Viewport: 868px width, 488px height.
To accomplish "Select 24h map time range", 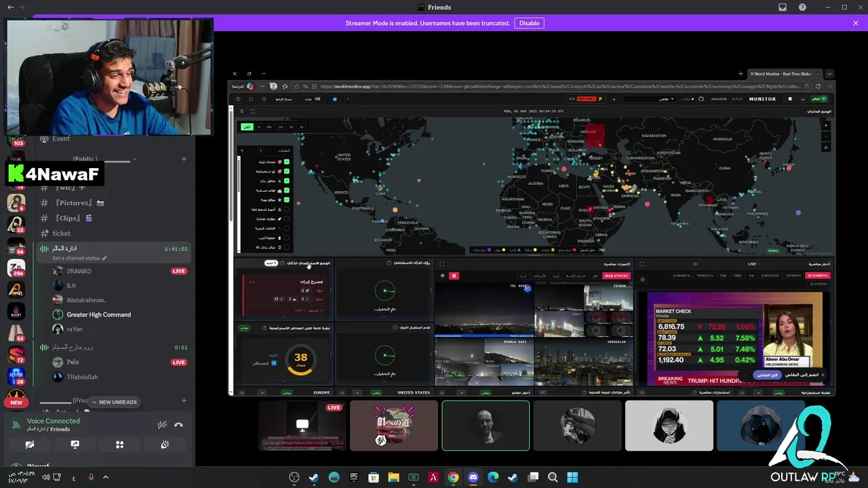I will tap(280, 127).
